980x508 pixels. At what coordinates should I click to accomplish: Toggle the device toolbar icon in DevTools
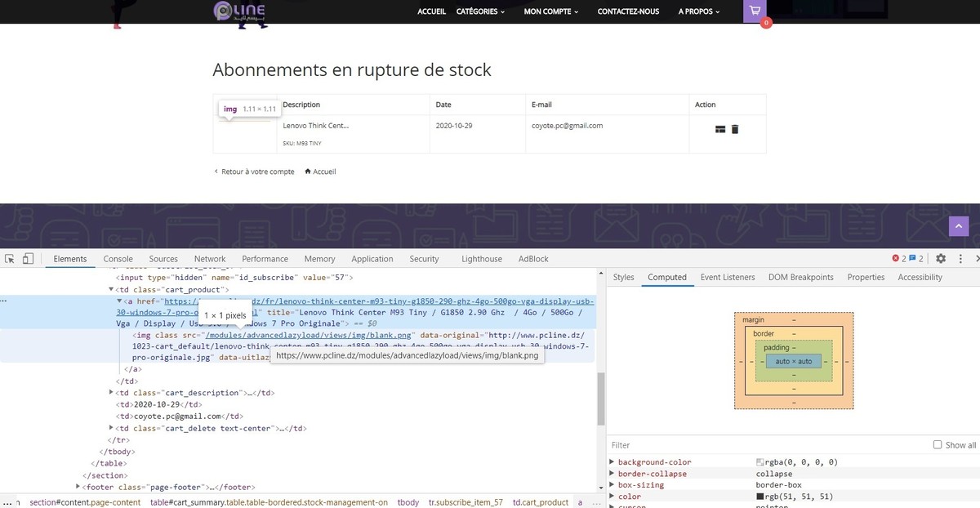28,259
